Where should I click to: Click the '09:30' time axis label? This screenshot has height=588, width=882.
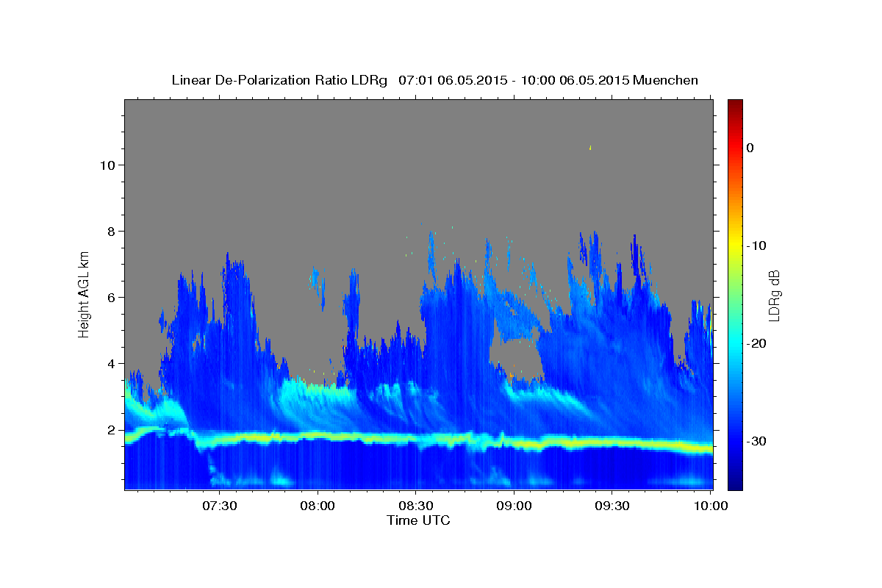612,506
